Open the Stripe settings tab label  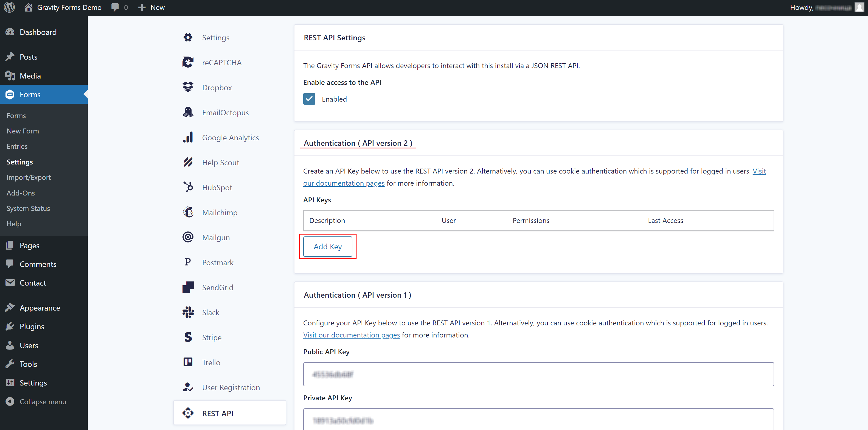tap(212, 337)
